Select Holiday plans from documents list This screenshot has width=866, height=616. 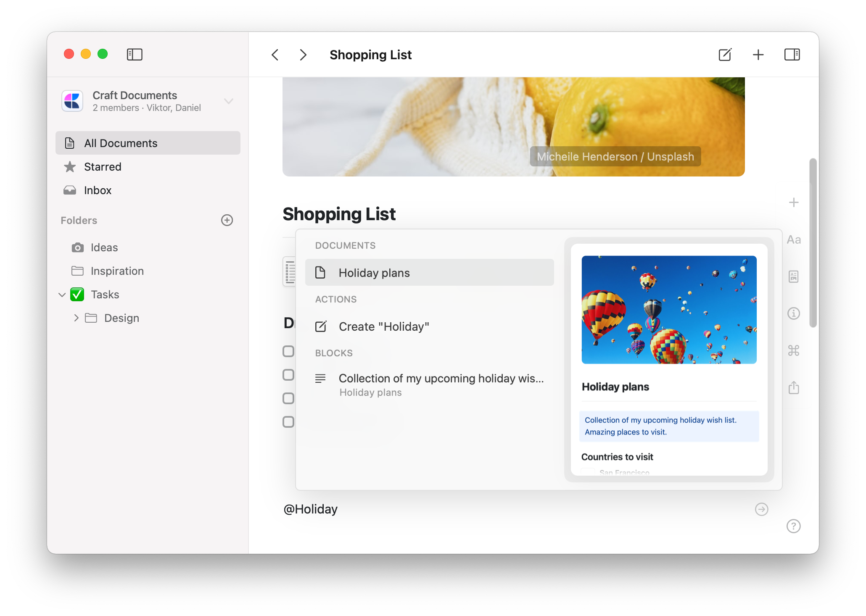tap(431, 272)
